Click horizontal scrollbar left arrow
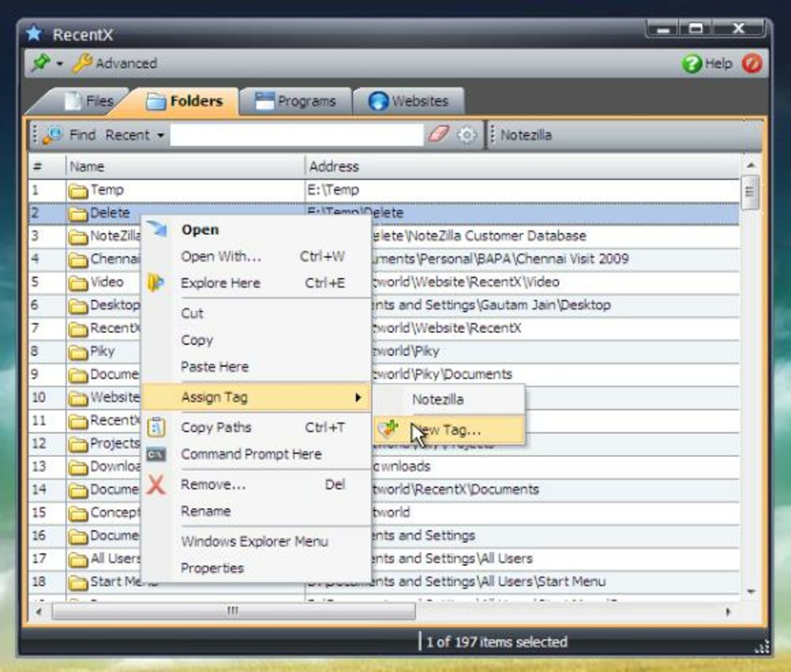 [39, 612]
